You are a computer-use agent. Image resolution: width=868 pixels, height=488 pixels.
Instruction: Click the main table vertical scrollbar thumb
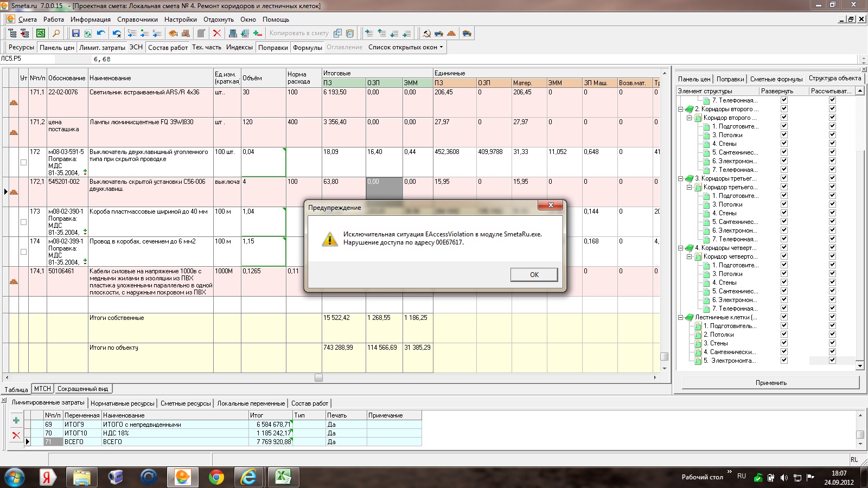point(664,356)
